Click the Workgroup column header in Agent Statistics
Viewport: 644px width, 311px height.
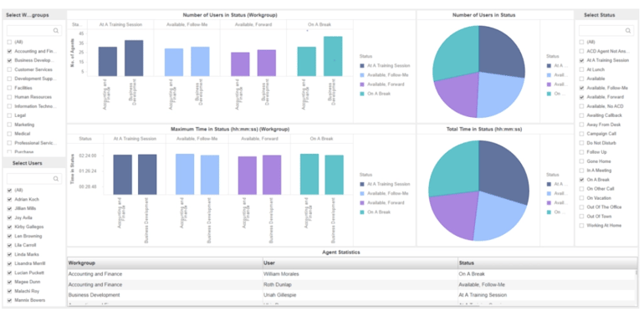[x=165, y=263]
